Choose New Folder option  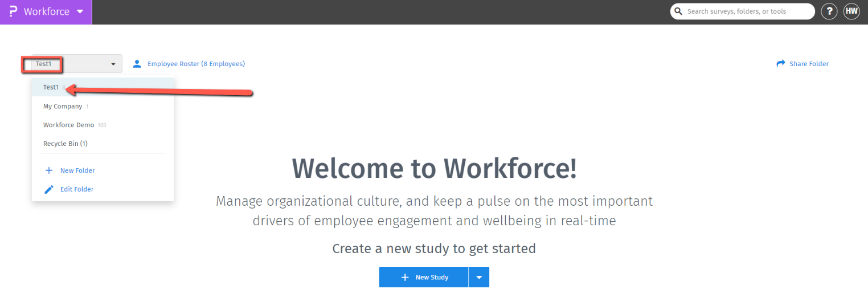click(77, 170)
